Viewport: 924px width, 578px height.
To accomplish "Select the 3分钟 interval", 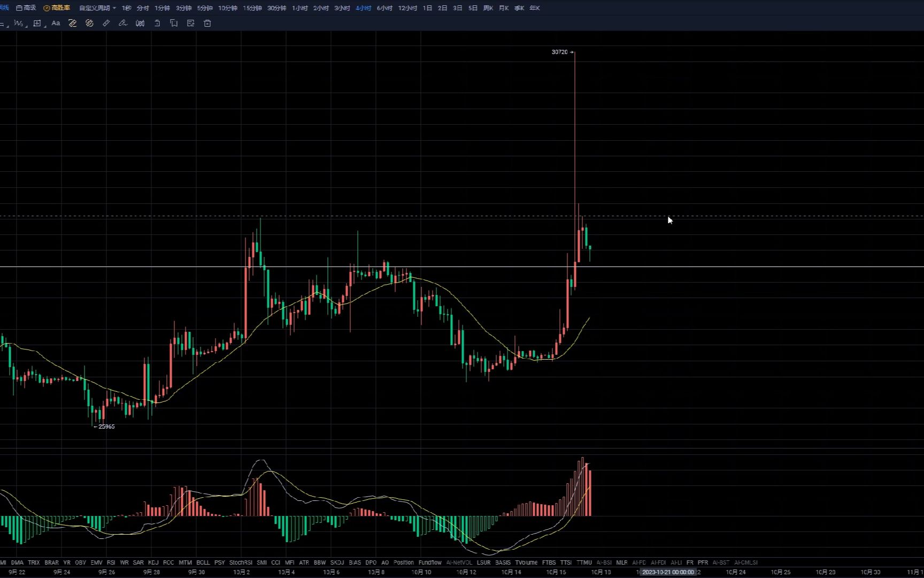I will [x=183, y=8].
